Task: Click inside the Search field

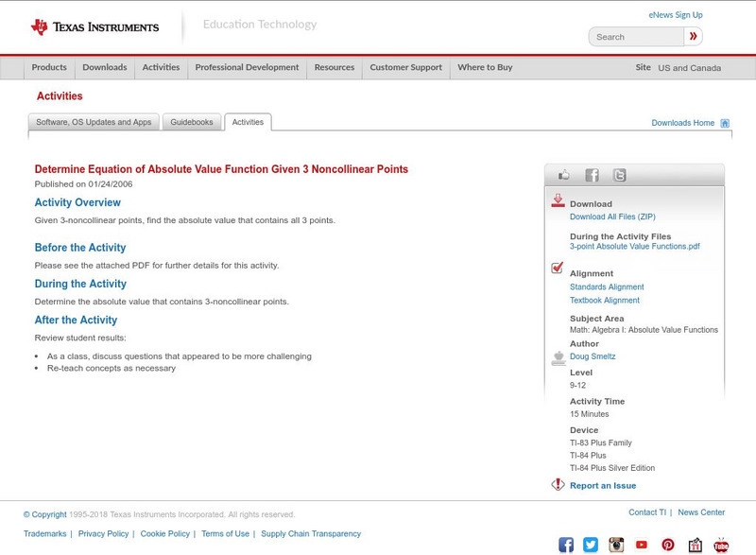Action: pos(636,37)
